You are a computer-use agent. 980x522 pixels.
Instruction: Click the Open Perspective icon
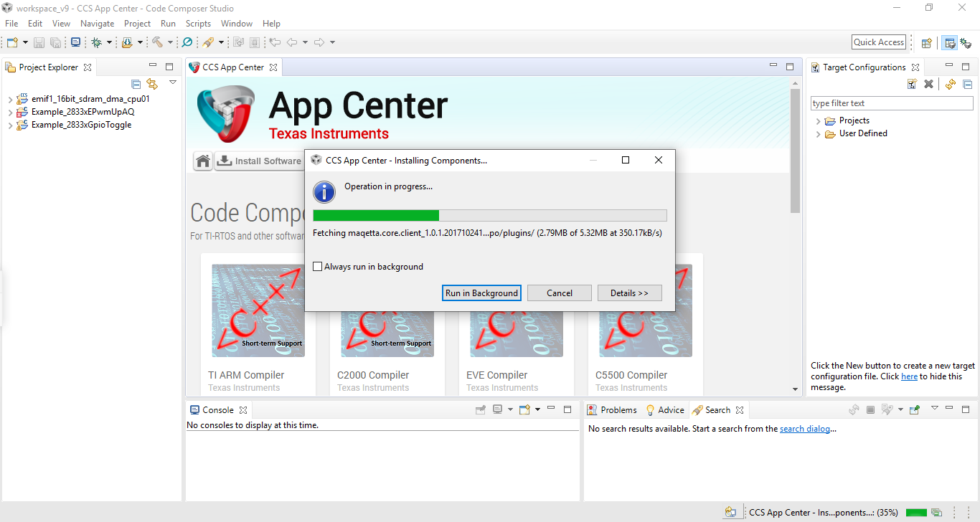926,43
